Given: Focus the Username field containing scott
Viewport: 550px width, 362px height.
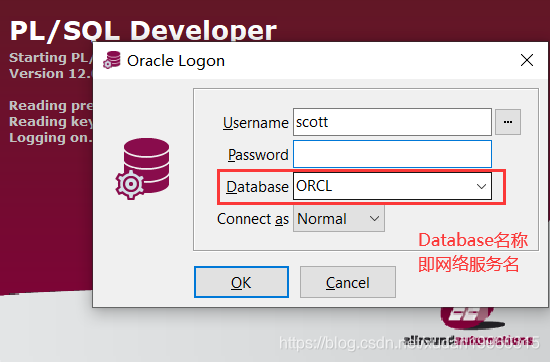Looking at the screenshot, I should pyautogui.click(x=392, y=122).
